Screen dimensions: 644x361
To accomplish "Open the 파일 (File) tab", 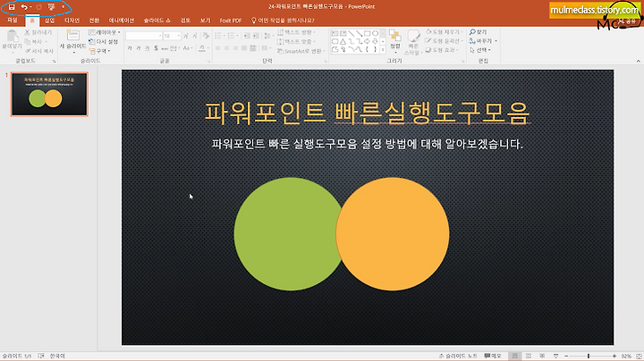I will [x=13, y=20].
